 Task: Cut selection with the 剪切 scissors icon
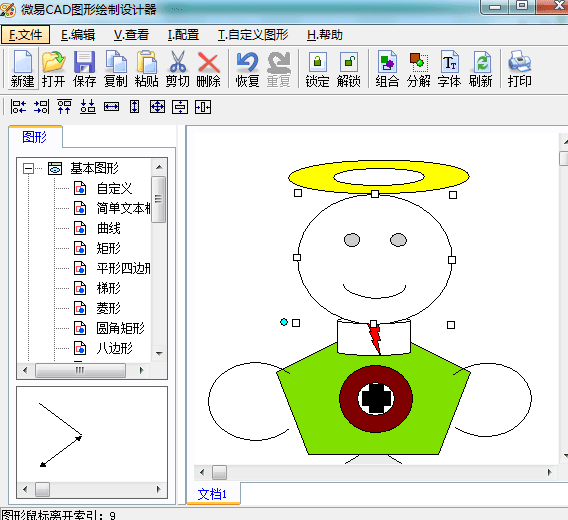tap(178, 69)
